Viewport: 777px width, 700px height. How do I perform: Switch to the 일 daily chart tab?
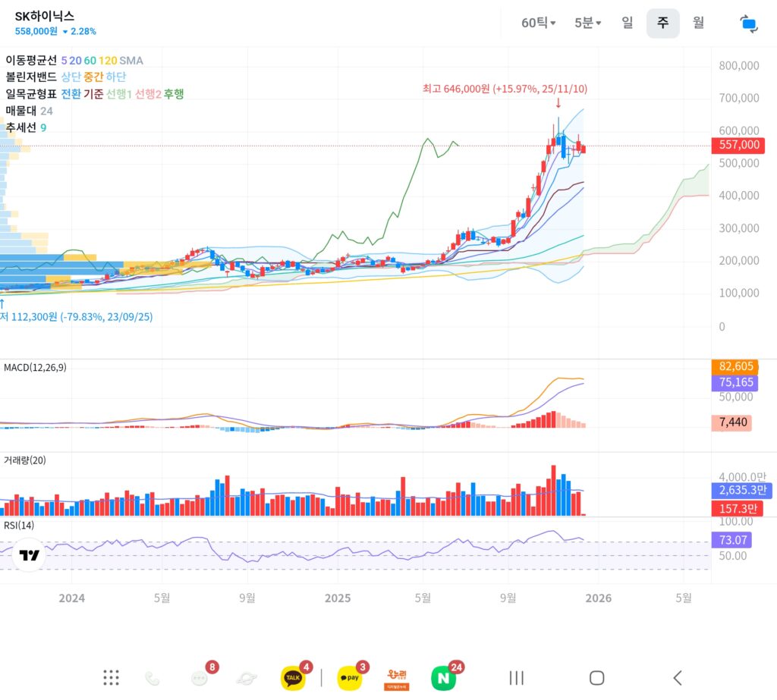point(627,23)
